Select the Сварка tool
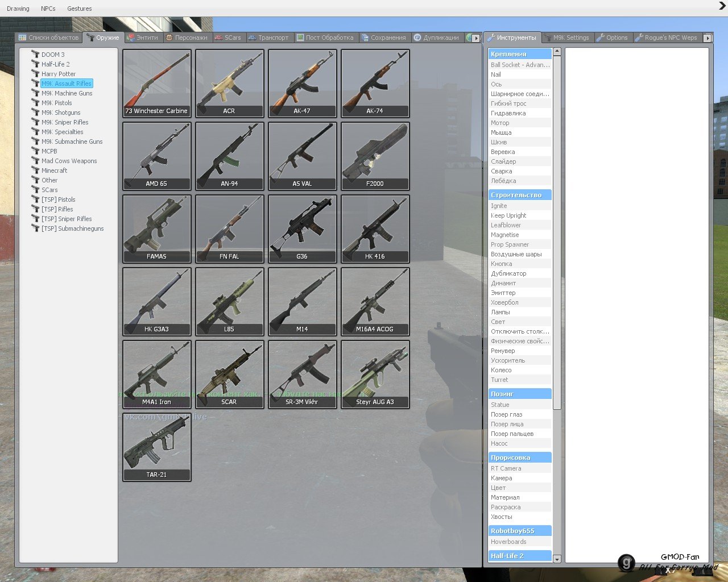728x582 pixels. (x=520, y=171)
